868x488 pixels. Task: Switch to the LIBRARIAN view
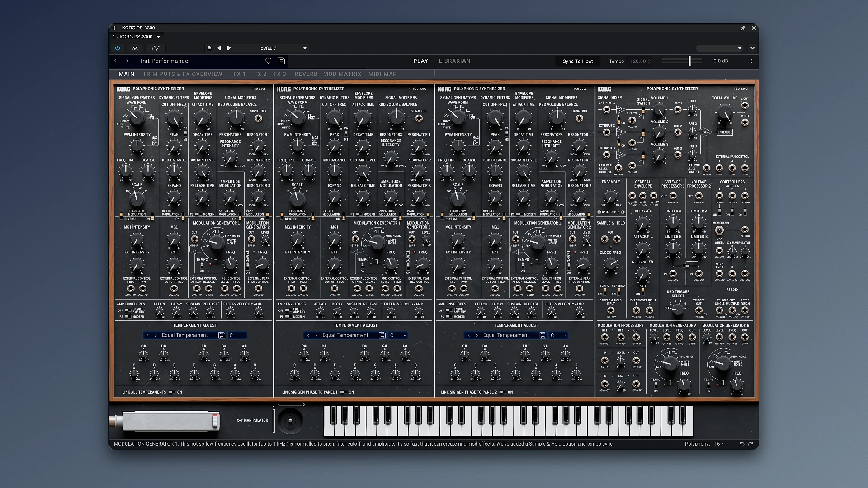coord(454,61)
